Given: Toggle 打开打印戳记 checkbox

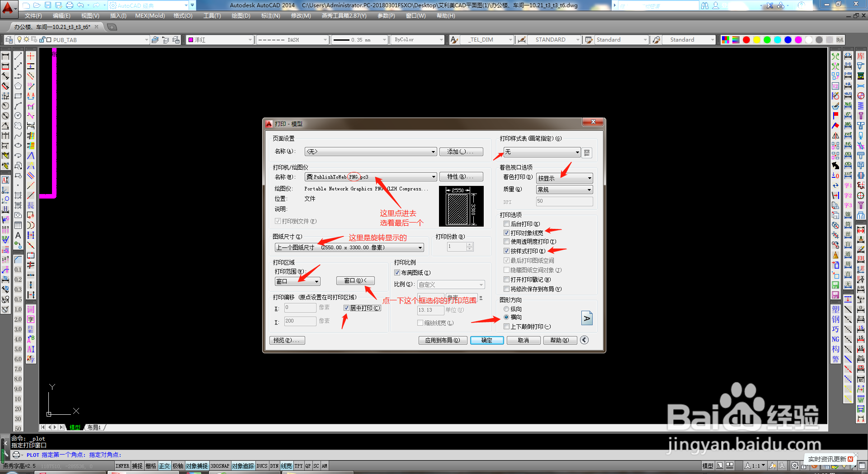Looking at the screenshot, I should pos(506,280).
